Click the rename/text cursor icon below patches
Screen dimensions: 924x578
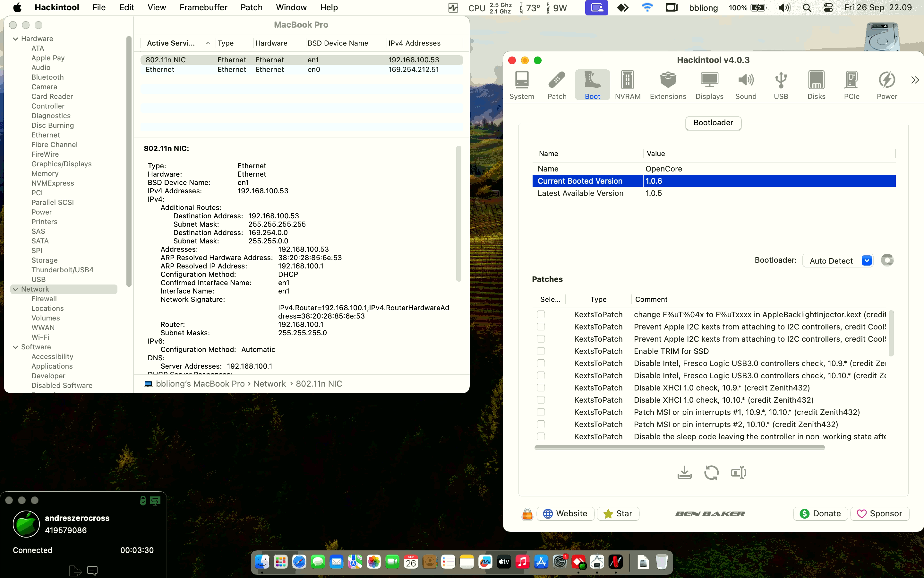(738, 472)
